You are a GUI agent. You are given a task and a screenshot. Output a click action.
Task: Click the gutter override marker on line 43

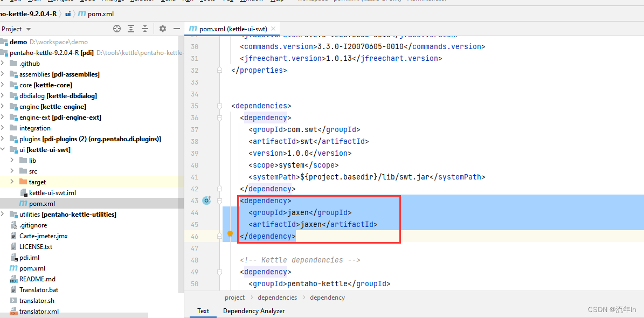tap(206, 201)
